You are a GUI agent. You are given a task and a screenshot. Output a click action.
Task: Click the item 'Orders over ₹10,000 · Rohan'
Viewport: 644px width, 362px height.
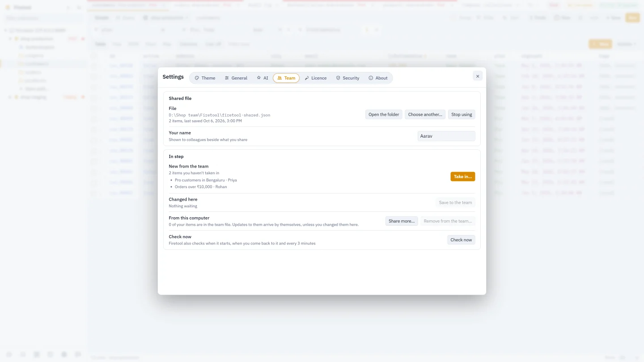click(201, 187)
